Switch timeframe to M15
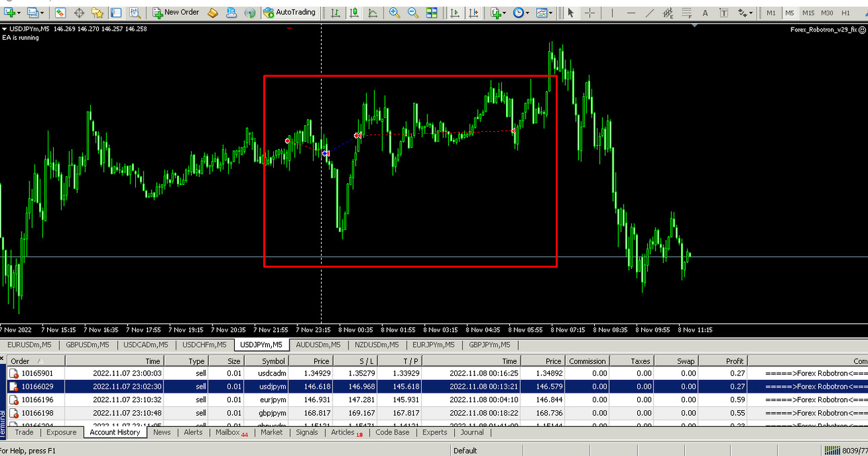Image resolution: width=868 pixels, height=456 pixels. 808,13
